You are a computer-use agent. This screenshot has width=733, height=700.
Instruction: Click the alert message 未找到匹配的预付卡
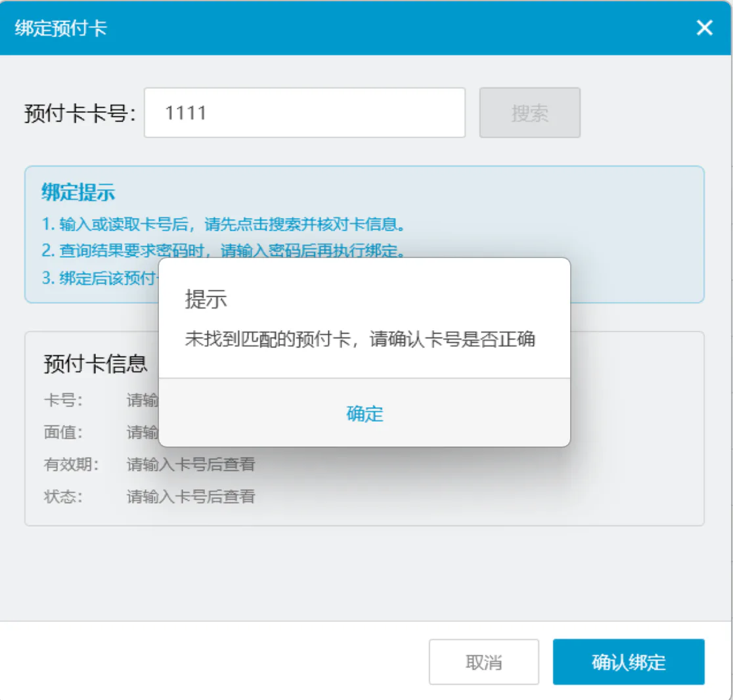coord(360,339)
